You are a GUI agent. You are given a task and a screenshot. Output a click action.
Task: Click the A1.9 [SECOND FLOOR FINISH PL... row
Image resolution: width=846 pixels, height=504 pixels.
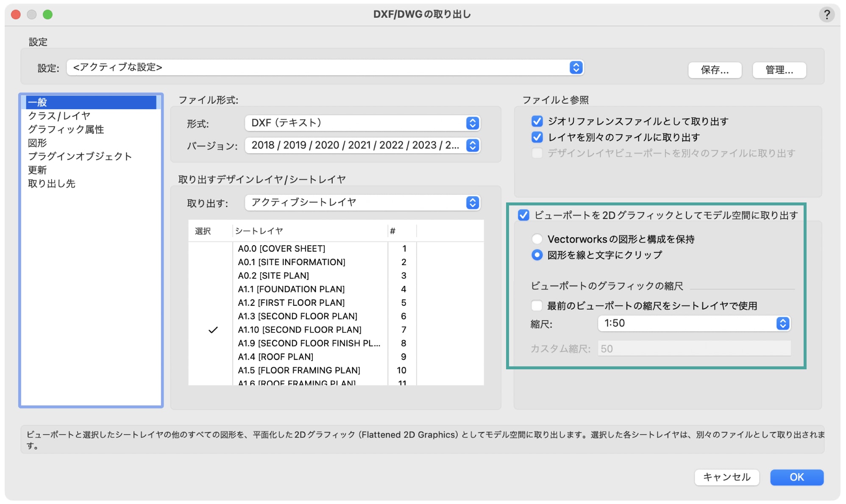(336, 343)
